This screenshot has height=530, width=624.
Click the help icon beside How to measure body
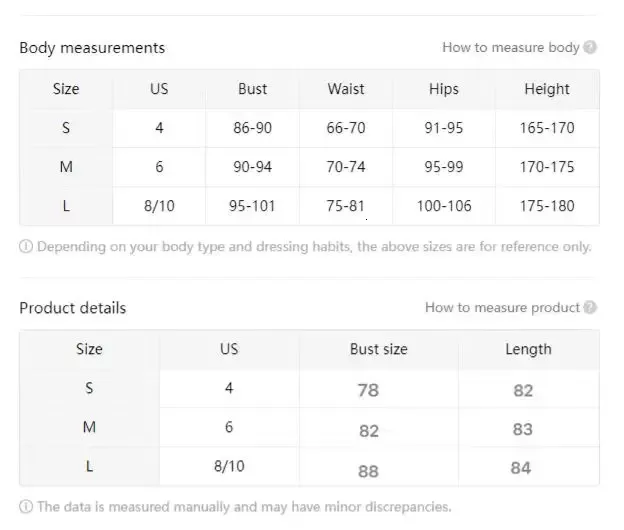(590, 47)
